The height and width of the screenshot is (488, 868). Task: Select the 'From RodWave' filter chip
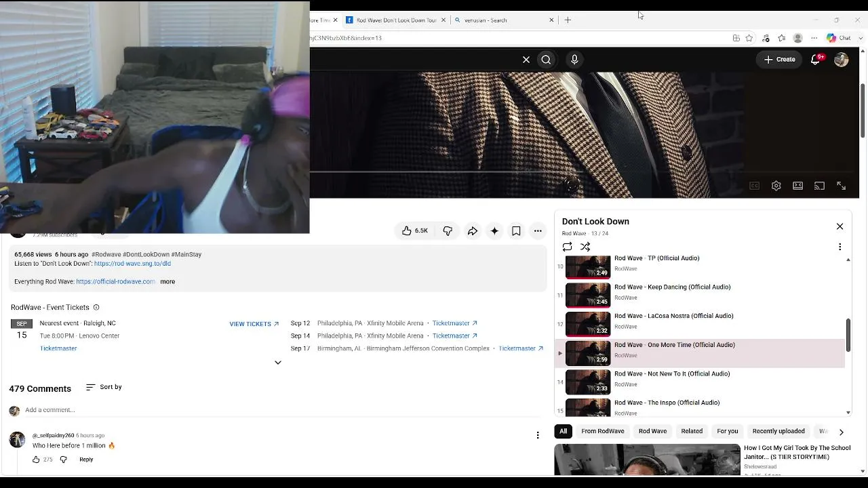click(603, 431)
